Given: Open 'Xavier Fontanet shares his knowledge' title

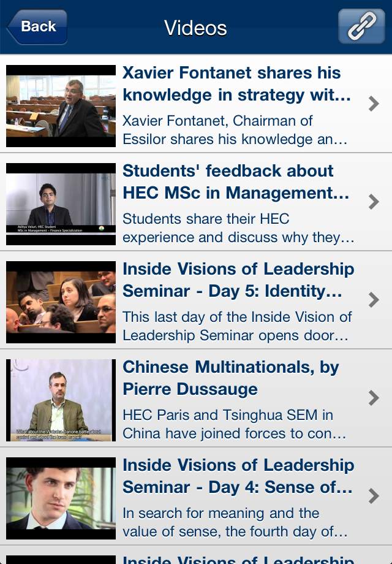Looking at the screenshot, I should coord(237,84).
